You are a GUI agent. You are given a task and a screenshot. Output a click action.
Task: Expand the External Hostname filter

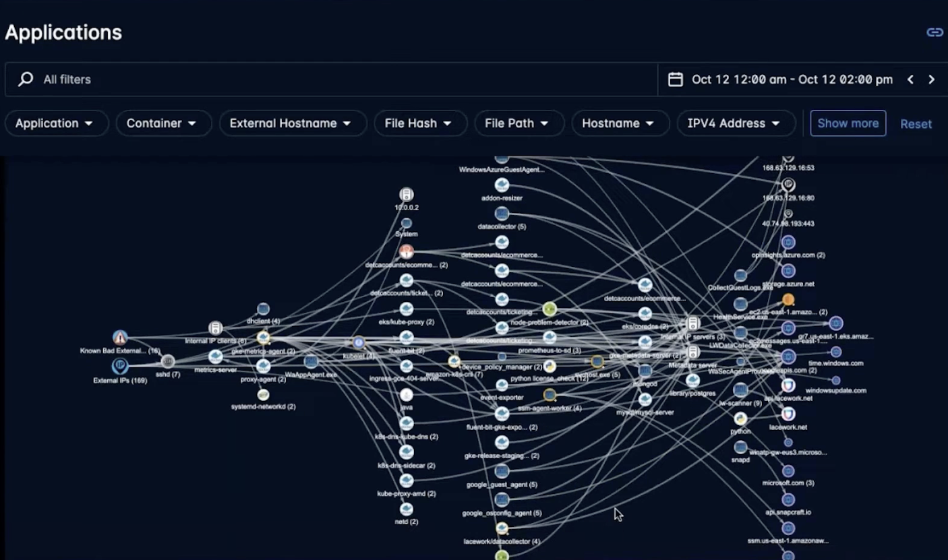[293, 123]
